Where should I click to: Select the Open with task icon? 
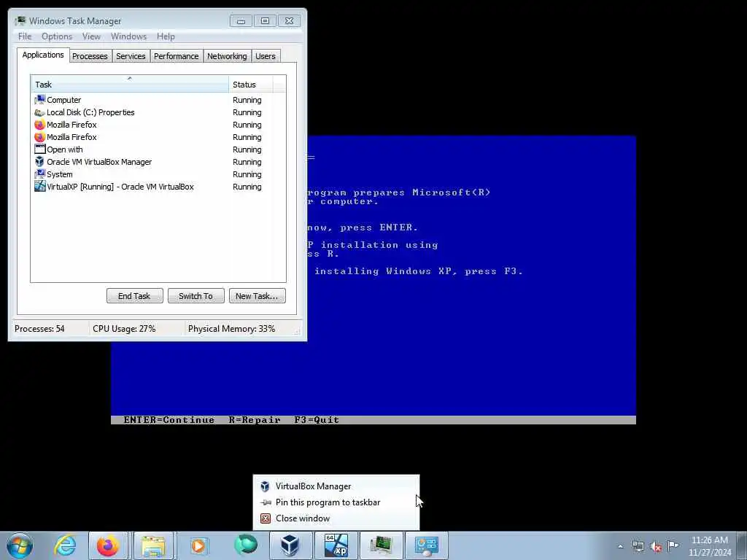point(39,149)
